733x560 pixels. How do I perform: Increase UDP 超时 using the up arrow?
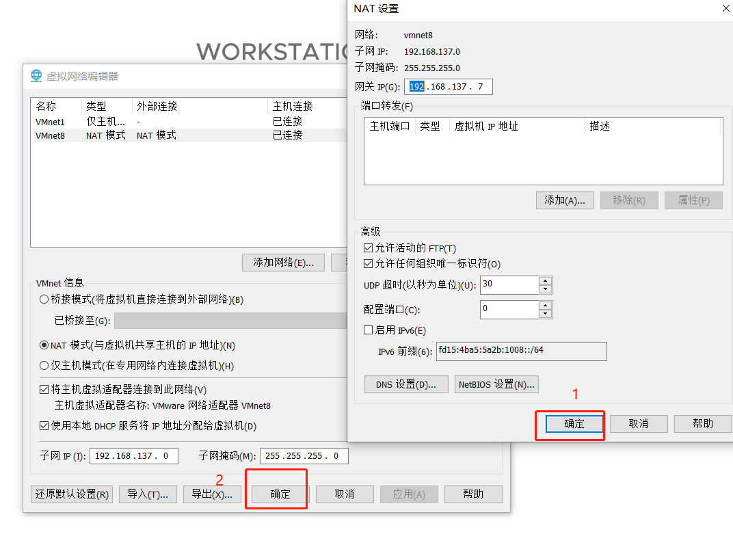545,281
